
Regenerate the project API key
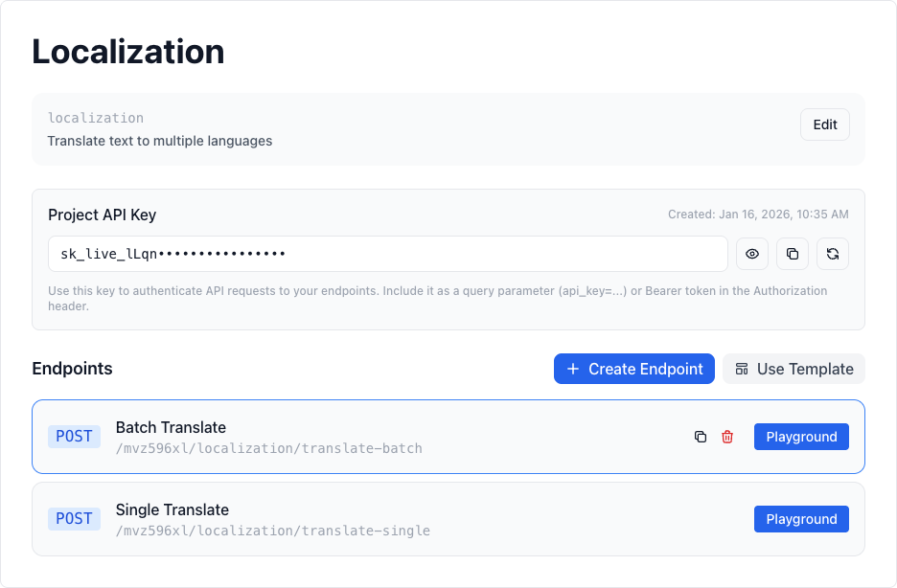point(832,254)
